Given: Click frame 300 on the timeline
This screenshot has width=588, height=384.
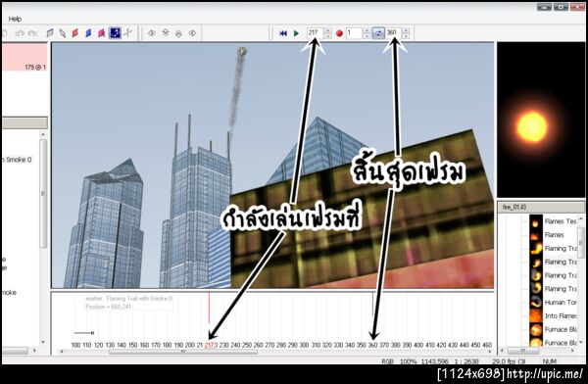Looking at the screenshot, I should [x=304, y=345].
